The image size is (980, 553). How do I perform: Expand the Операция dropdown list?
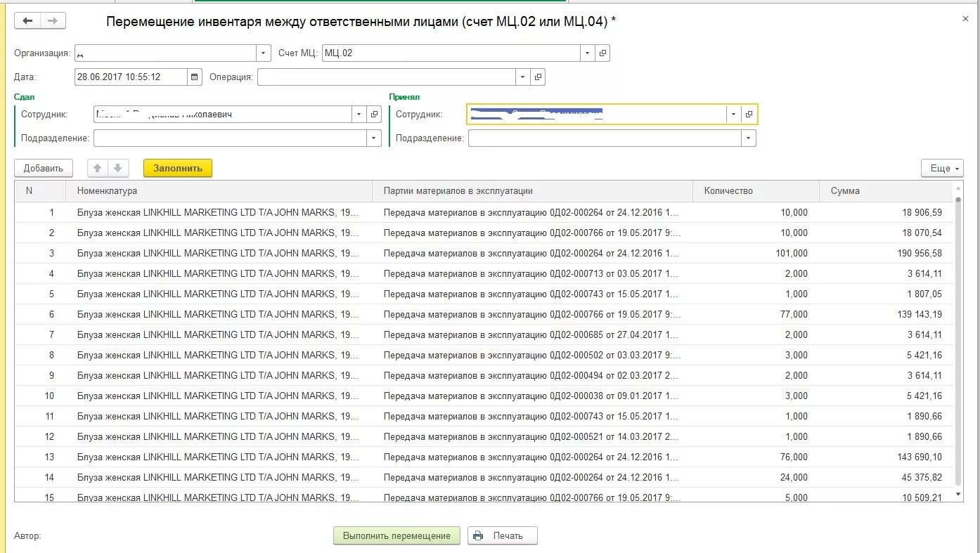[522, 77]
